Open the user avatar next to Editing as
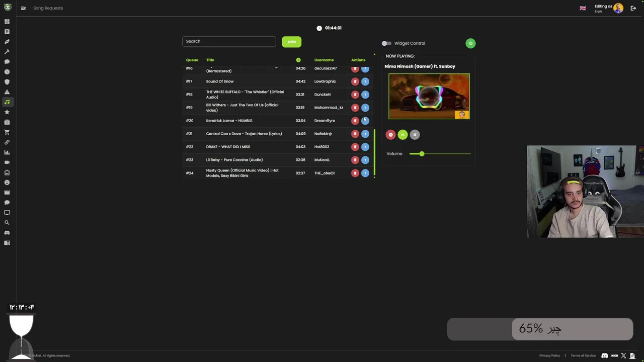 tap(618, 8)
